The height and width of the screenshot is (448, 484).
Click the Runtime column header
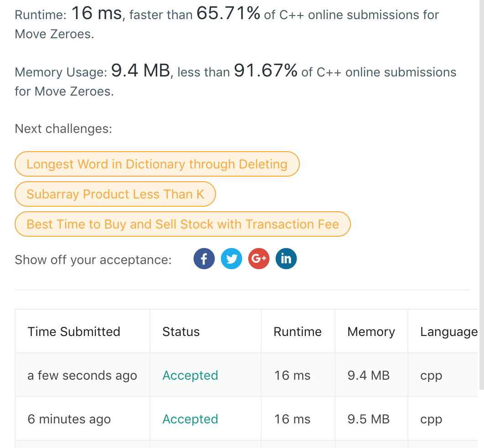298,331
